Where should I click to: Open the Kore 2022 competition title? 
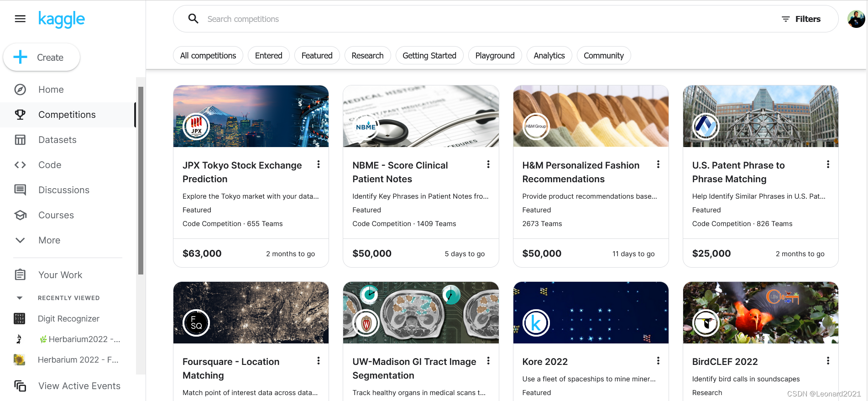pos(545,362)
